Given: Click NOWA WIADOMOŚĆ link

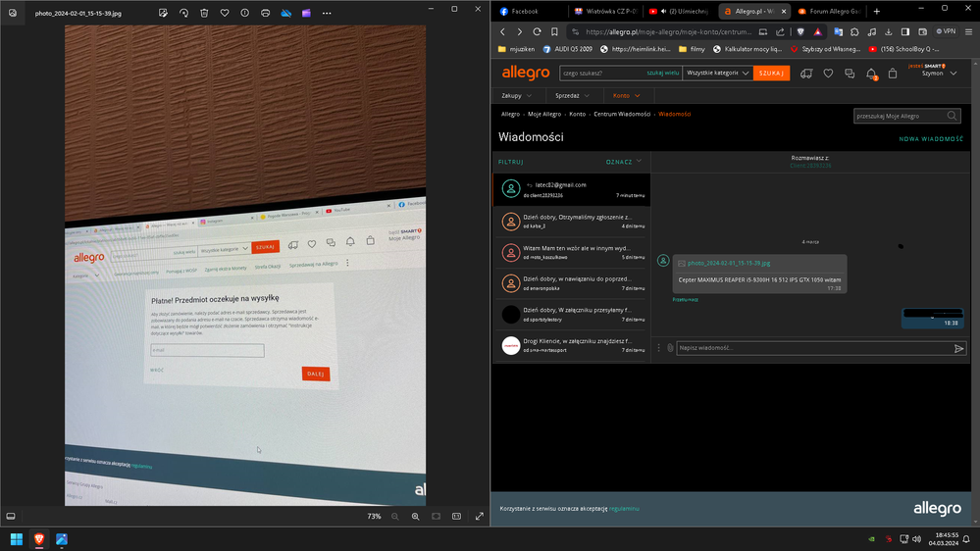Looking at the screenshot, I should (x=931, y=138).
